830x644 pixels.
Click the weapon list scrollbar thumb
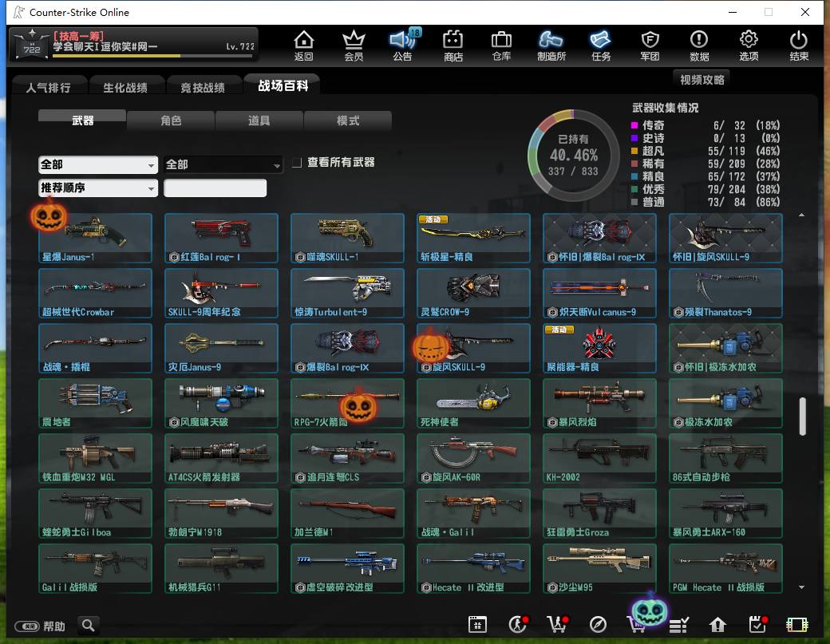803,417
